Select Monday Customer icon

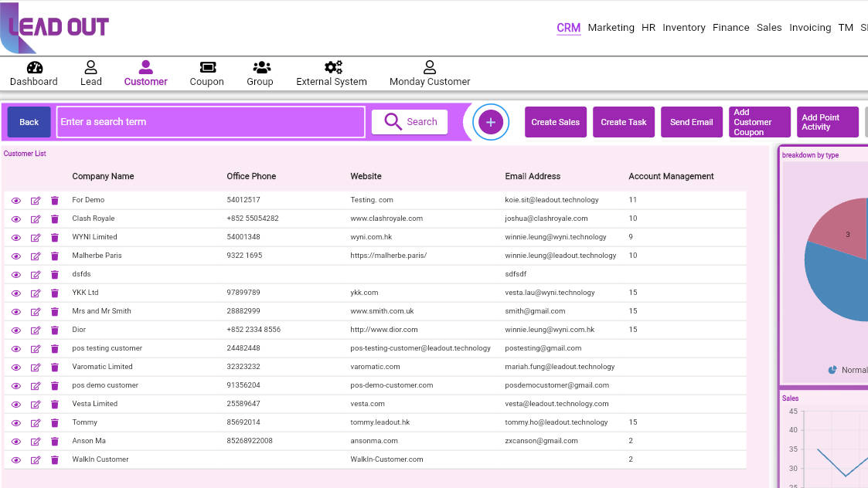[x=430, y=73]
